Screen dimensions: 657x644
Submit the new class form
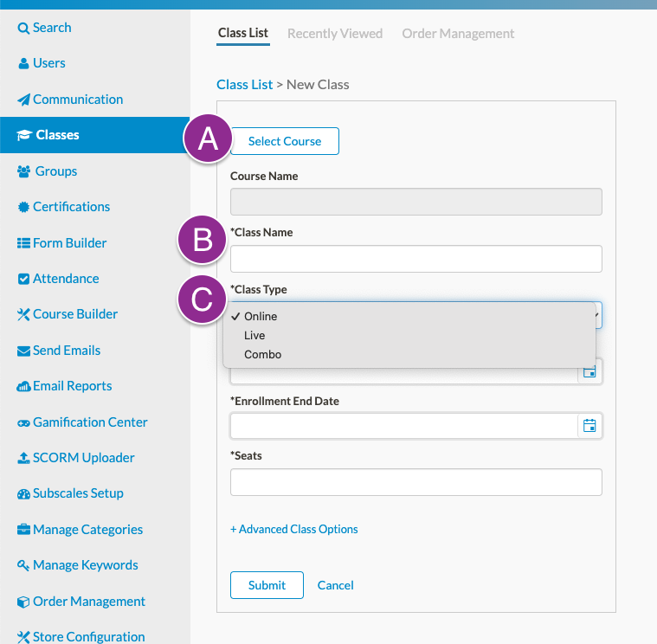[267, 585]
